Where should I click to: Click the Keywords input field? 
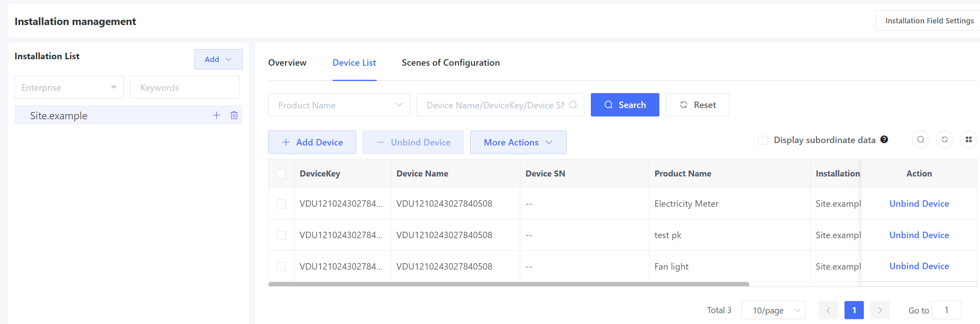tap(185, 87)
